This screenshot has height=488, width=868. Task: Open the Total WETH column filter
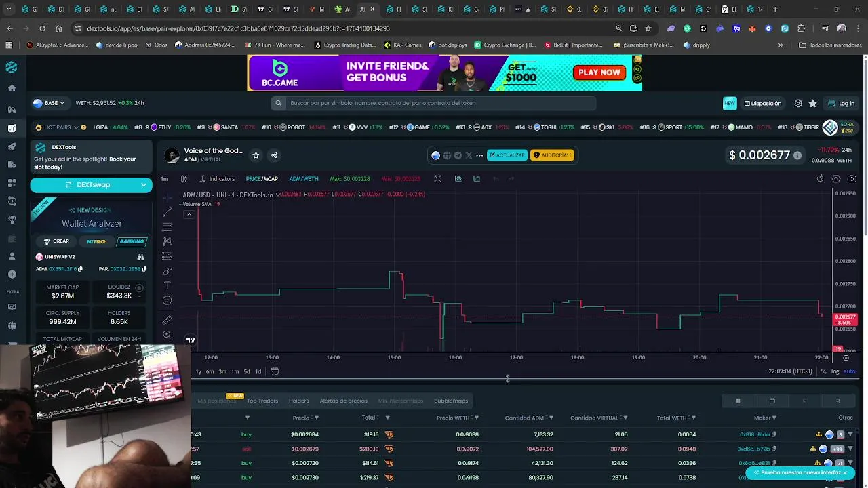pos(693,418)
